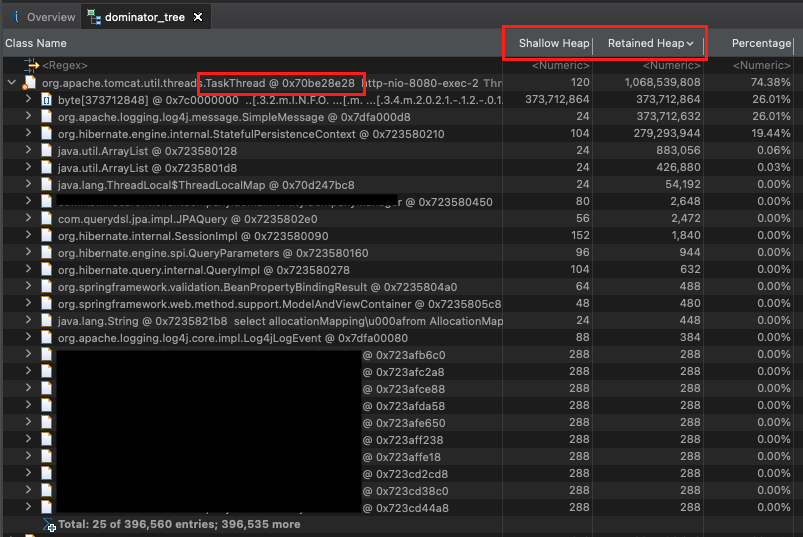Click Numeric filter under Percentage

[x=762, y=66]
